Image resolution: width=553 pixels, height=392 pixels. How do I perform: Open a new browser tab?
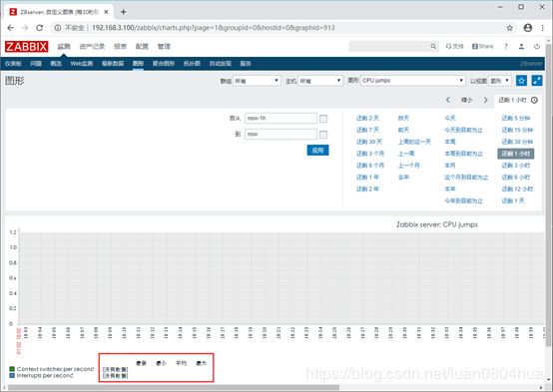(x=123, y=12)
